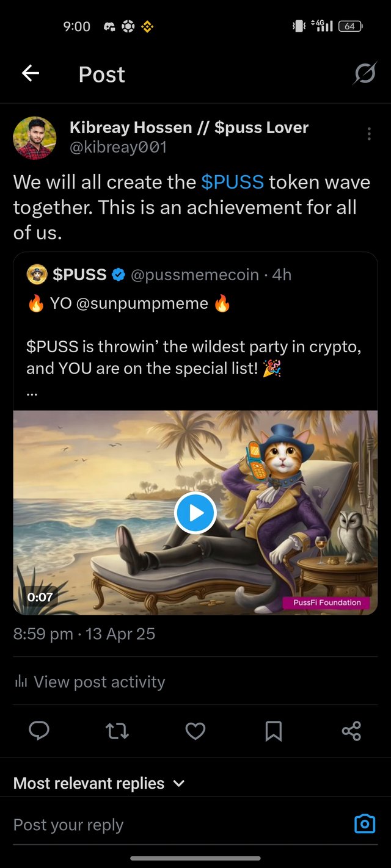This screenshot has width=391, height=868.
Task: Tap the Grok icon in header
Action: tap(365, 74)
